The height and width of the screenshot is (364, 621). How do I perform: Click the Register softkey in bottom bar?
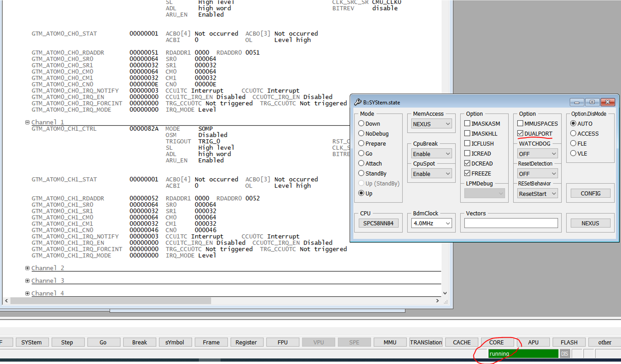pos(246,342)
